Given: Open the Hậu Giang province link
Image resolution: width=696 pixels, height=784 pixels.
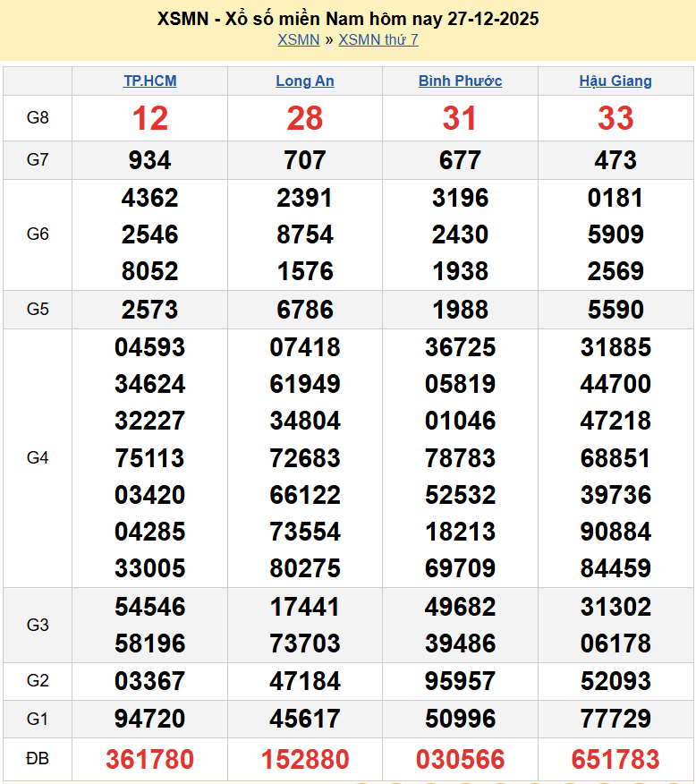Looking at the screenshot, I should pyautogui.click(x=615, y=81).
